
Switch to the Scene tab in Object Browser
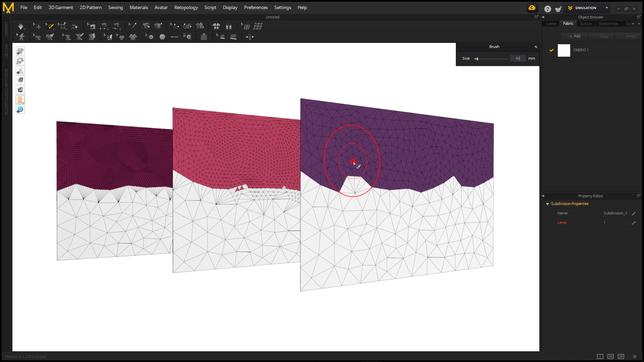[x=550, y=23]
